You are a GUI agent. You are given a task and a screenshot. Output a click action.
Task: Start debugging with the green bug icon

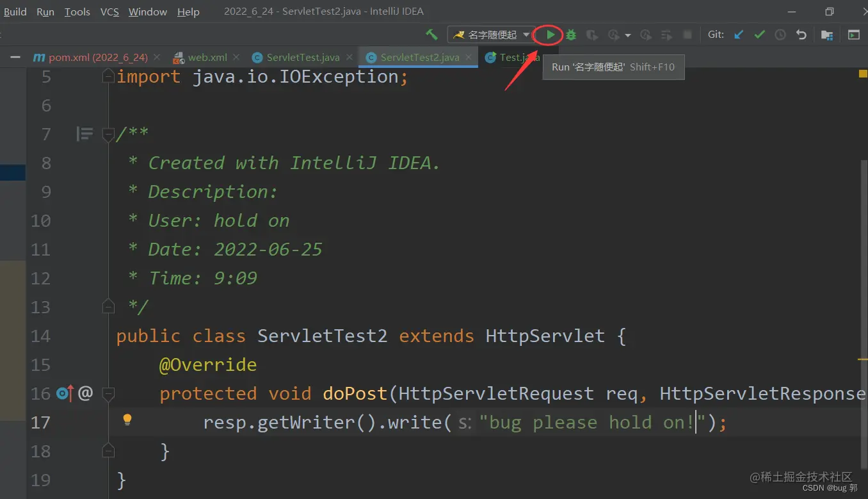571,35
